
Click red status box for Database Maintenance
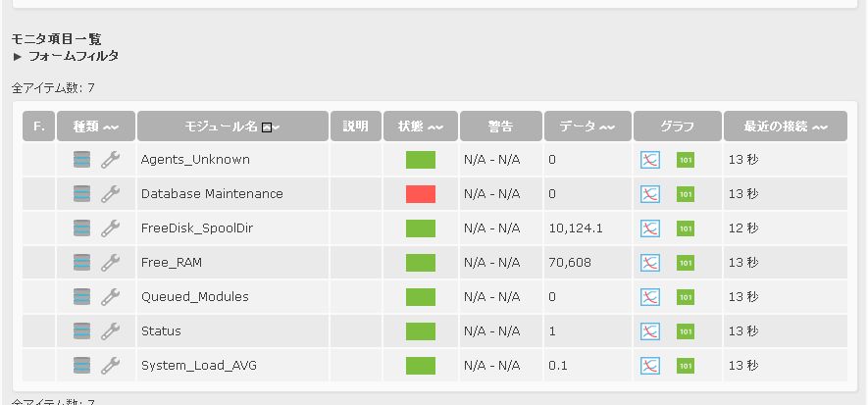coord(421,194)
